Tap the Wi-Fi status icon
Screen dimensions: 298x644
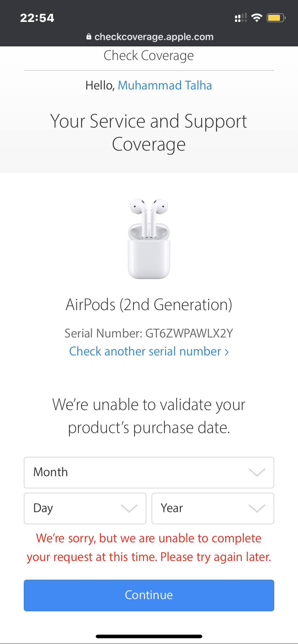[257, 18]
